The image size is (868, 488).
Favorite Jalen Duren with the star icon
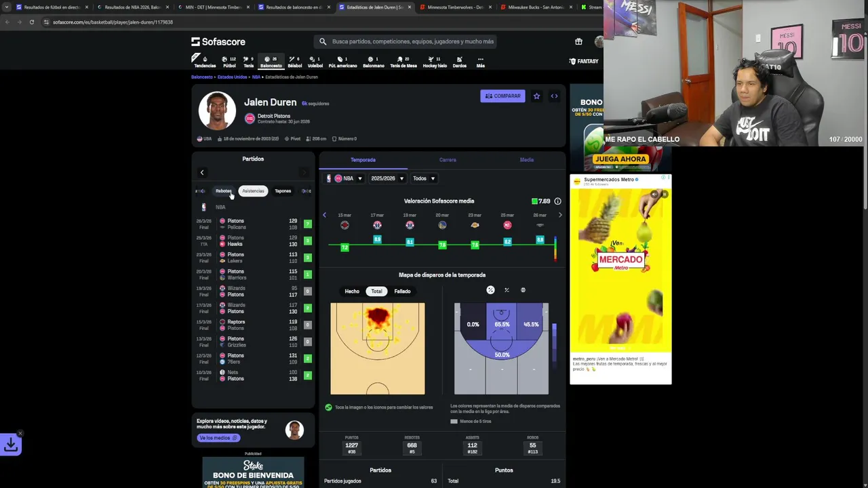(x=536, y=96)
